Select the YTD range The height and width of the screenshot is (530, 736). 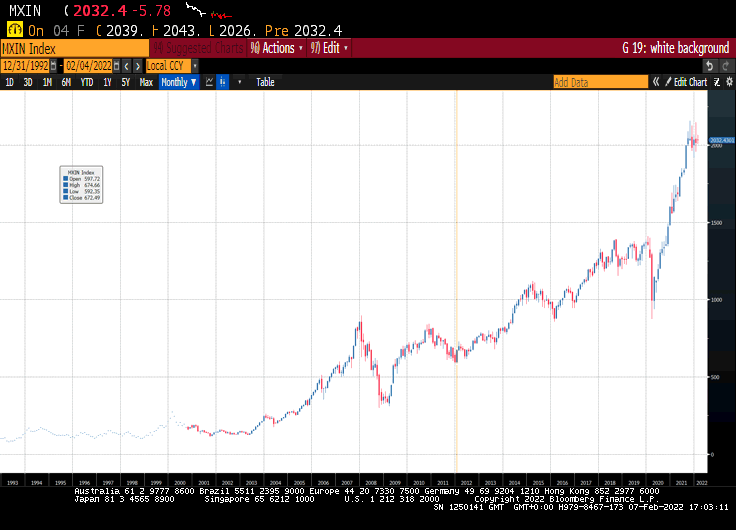pyautogui.click(x=87, y=82)
